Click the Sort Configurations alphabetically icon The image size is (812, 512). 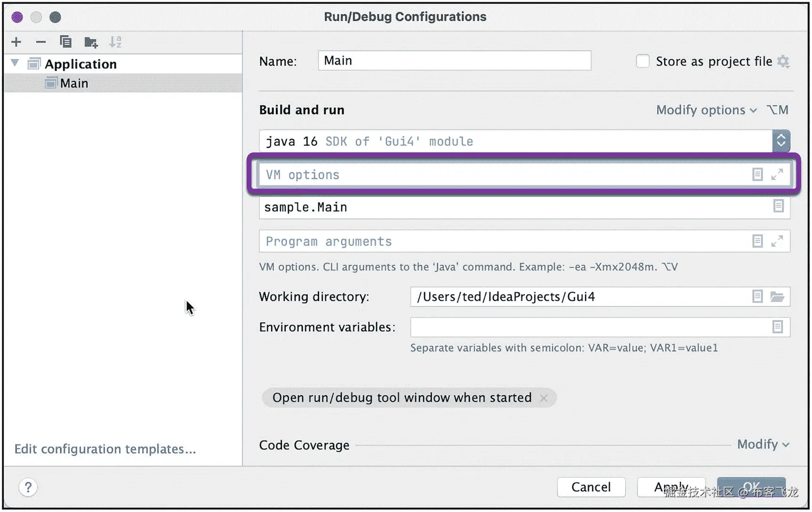(x=115, y=42)
